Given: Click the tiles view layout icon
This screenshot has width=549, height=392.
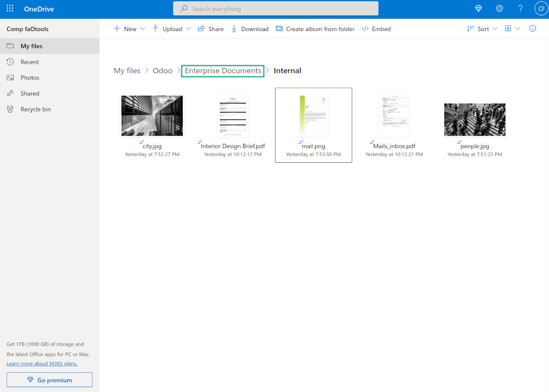Looking at the screenshot, I should pyautogui.click(x=508, y=28).
